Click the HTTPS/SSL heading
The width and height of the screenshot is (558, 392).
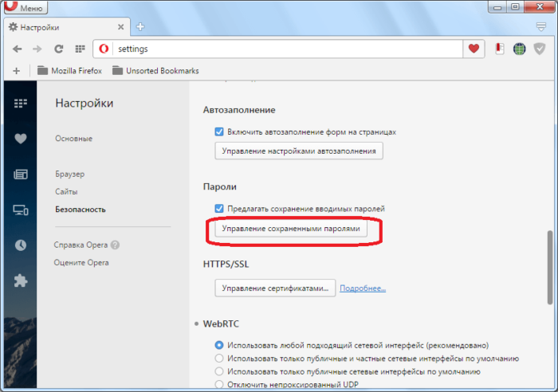(226, 264)
